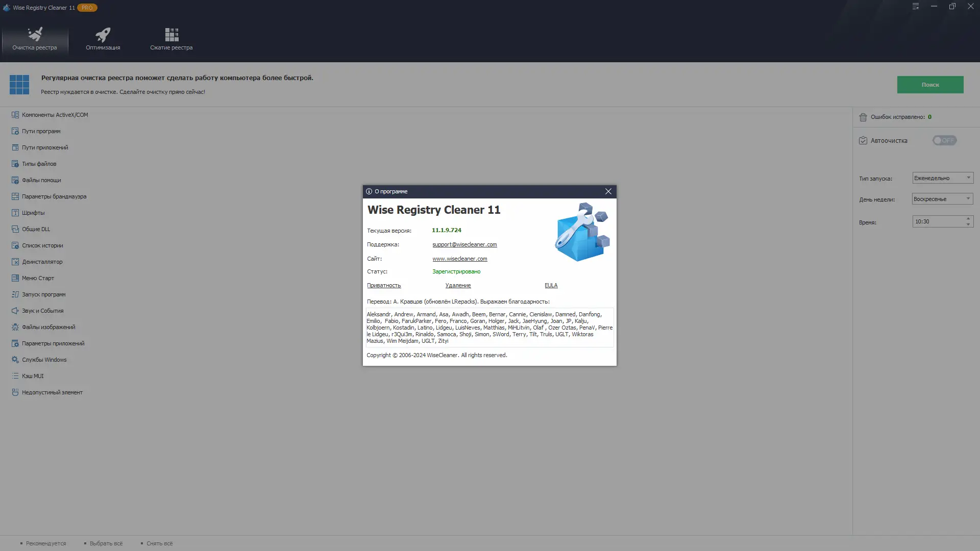Click the Windows Services gear icon
980x551 pixels.
pyautogui.click(x=15, y=360)
